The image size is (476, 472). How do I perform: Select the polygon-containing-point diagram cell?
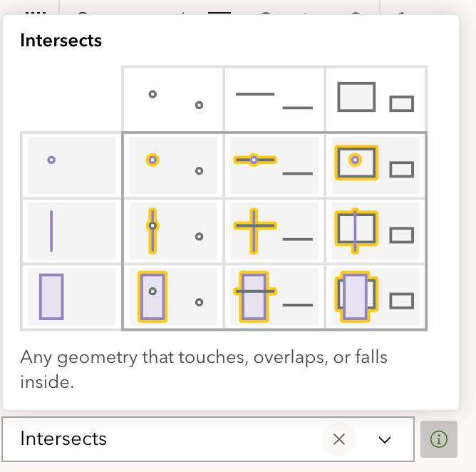pyautogui.click(x=173, y=297)
